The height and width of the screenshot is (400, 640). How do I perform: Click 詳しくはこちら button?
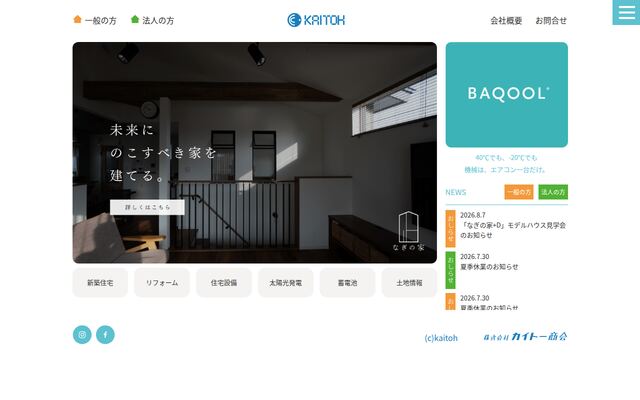(147, 207)
